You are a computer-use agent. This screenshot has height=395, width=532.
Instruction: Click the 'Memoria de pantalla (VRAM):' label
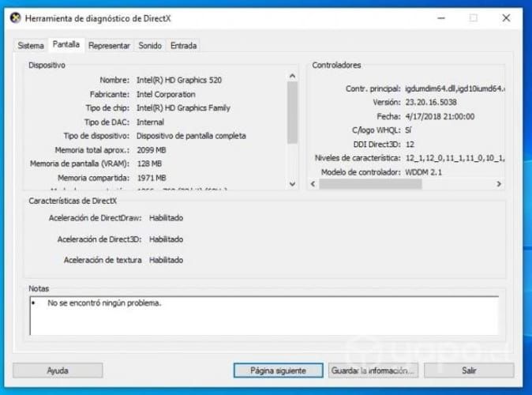[x=80, y=164]
